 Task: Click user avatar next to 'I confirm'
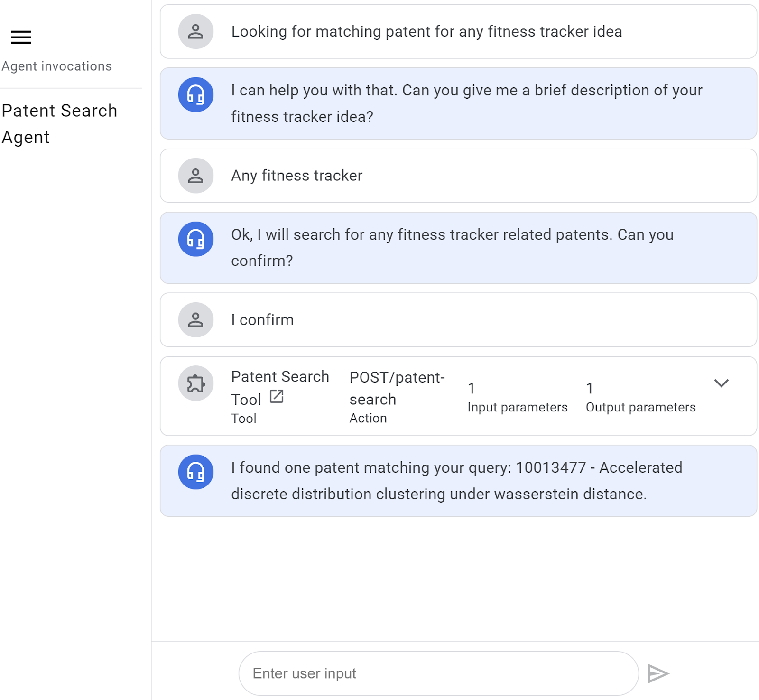tap(195, 320)
